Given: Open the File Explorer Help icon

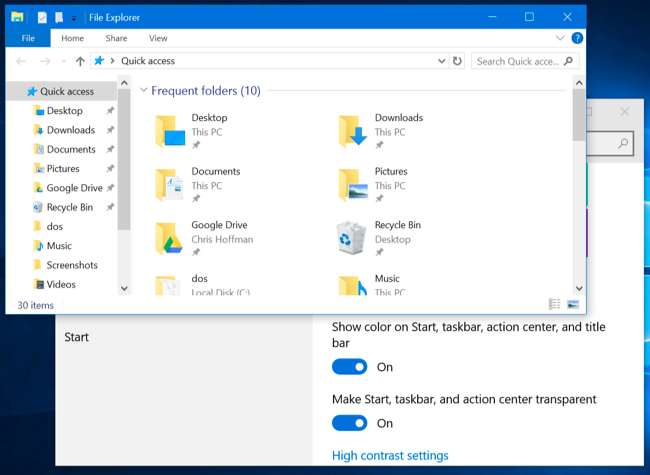Looking at the screenshot, I should [577, 38].
